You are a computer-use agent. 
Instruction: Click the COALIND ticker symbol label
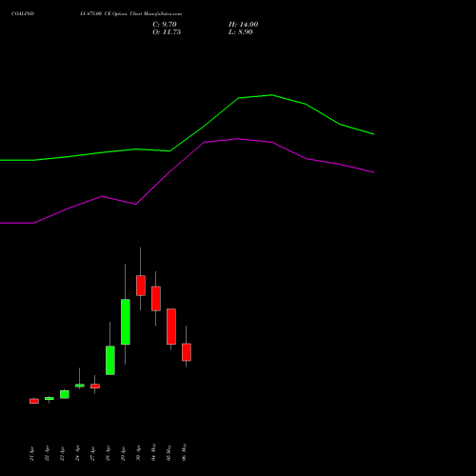coord(23,14)
